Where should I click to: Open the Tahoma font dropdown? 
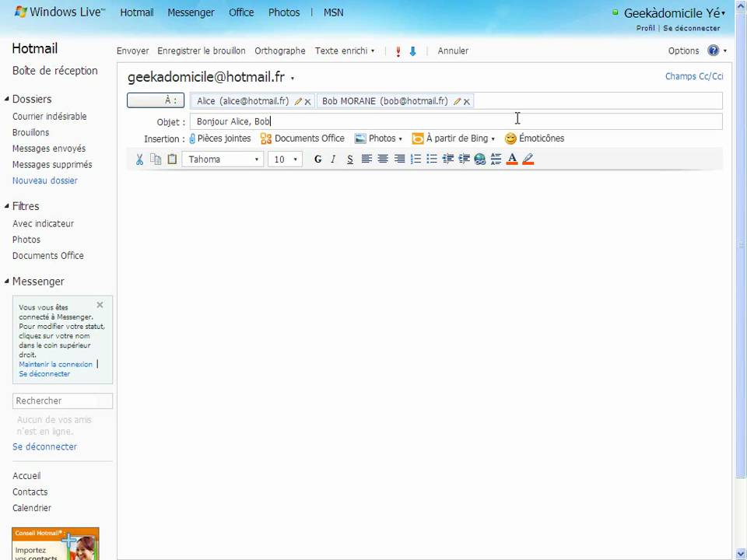223,159
